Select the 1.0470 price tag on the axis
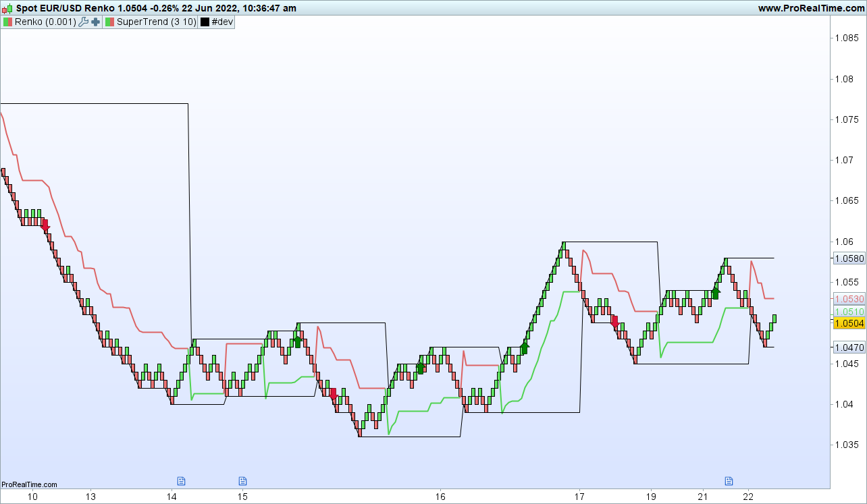 (849, 347)
